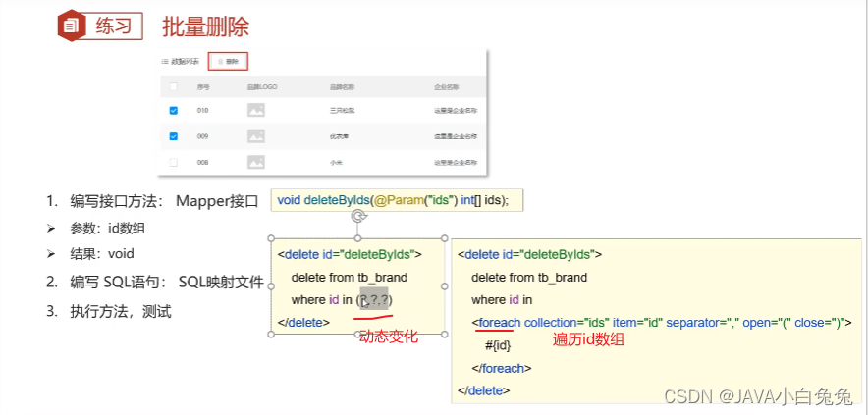Viewport: 868px width, 415px height.
Task: Click the 优衣库 brand name cell
Action: [338, 136]
